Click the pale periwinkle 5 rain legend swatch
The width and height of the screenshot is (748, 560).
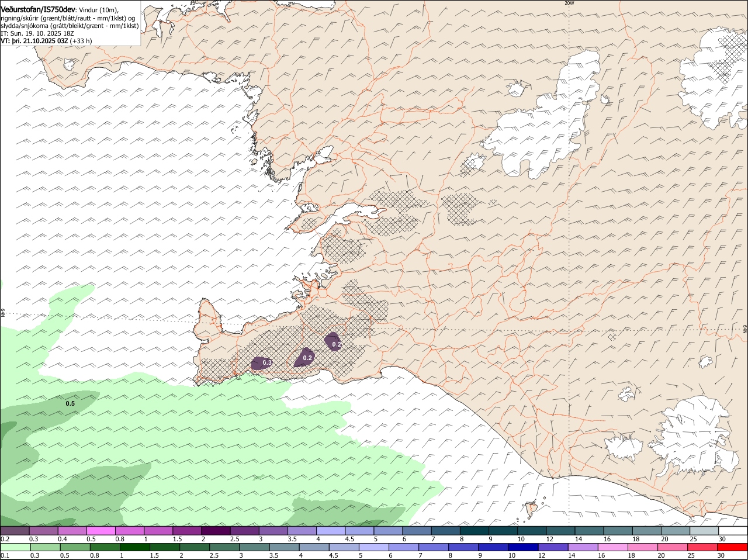click(x=374, y=547)
